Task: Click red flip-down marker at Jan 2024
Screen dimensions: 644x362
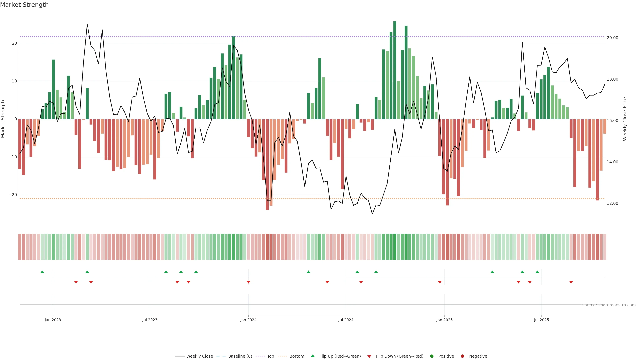Action: pyautogui.click(x=249, y=282)
